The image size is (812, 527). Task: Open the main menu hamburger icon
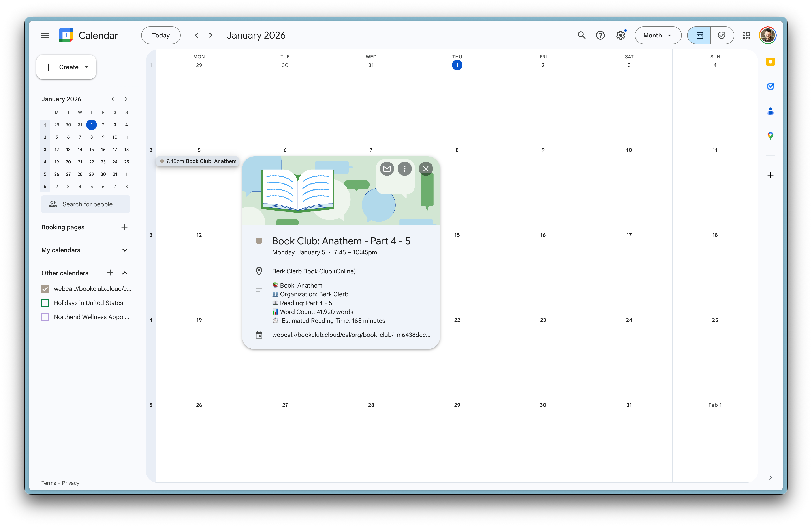point(45,35)
